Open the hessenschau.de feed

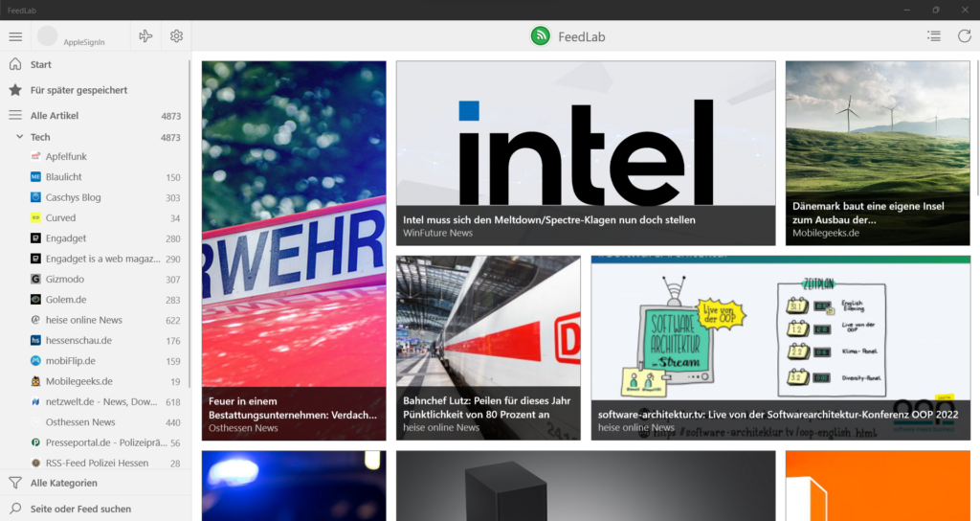[x=94, y=340]
